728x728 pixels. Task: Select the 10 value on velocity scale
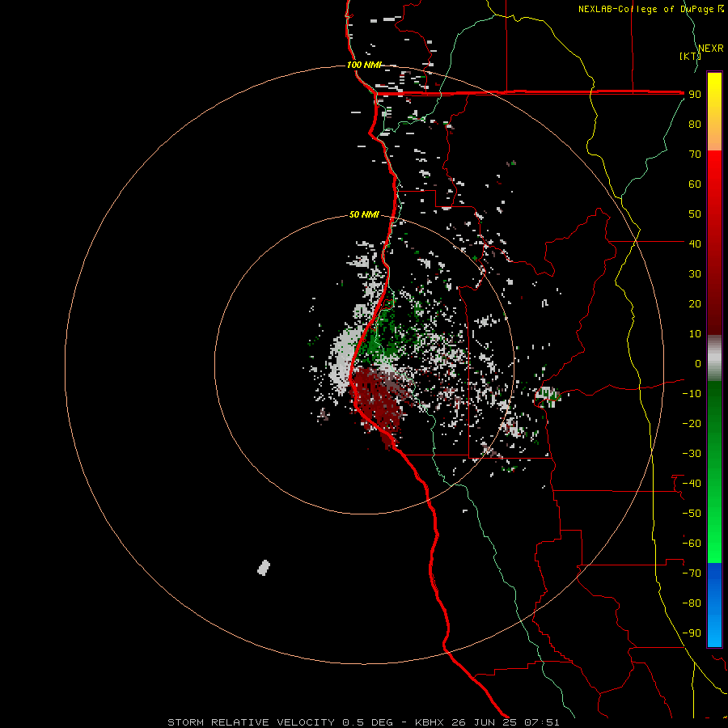click(x=695, y=334)
